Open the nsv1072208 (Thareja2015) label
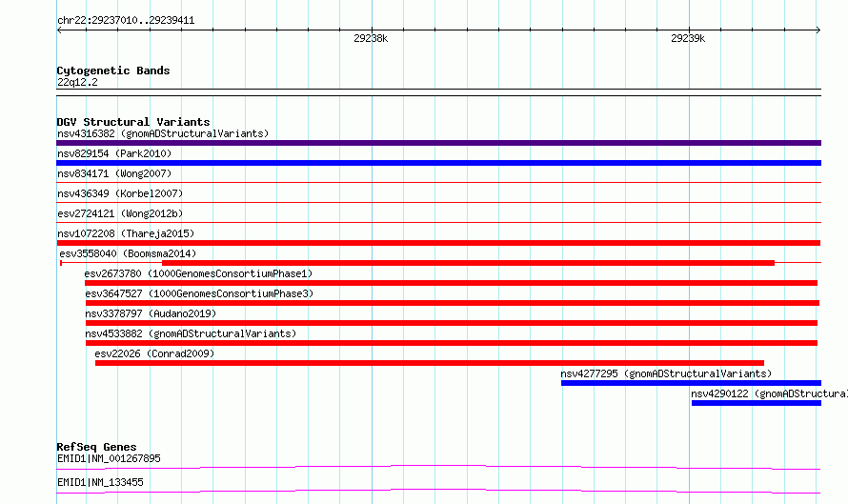 (x=126, y=233)
